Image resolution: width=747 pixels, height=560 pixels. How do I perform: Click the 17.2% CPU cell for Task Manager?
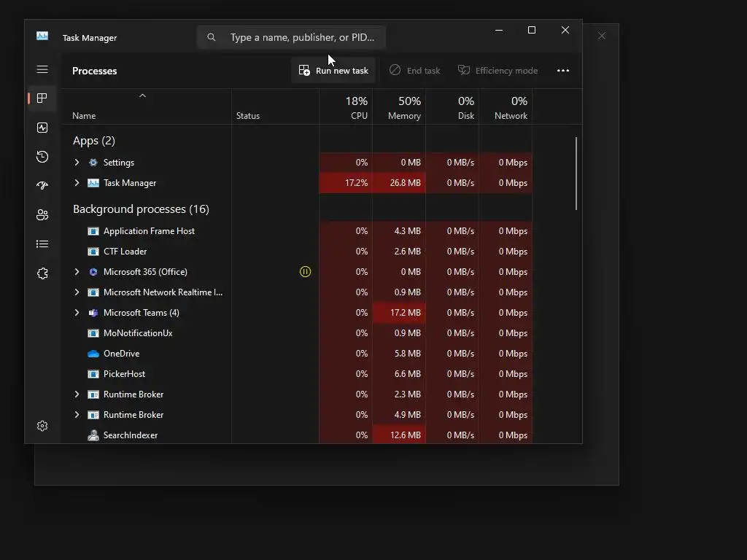[x=346, y=183]
